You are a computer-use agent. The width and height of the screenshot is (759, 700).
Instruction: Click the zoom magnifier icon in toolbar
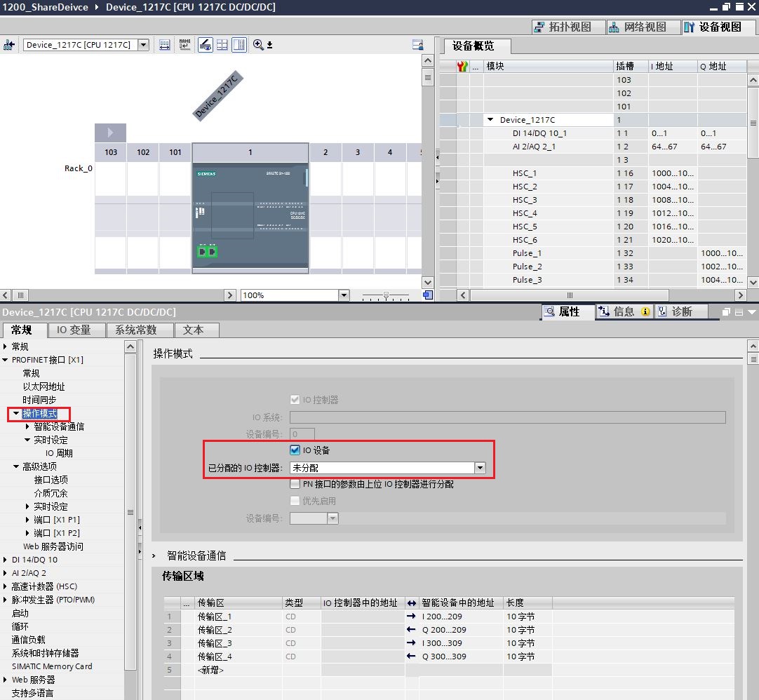(258, 44)
